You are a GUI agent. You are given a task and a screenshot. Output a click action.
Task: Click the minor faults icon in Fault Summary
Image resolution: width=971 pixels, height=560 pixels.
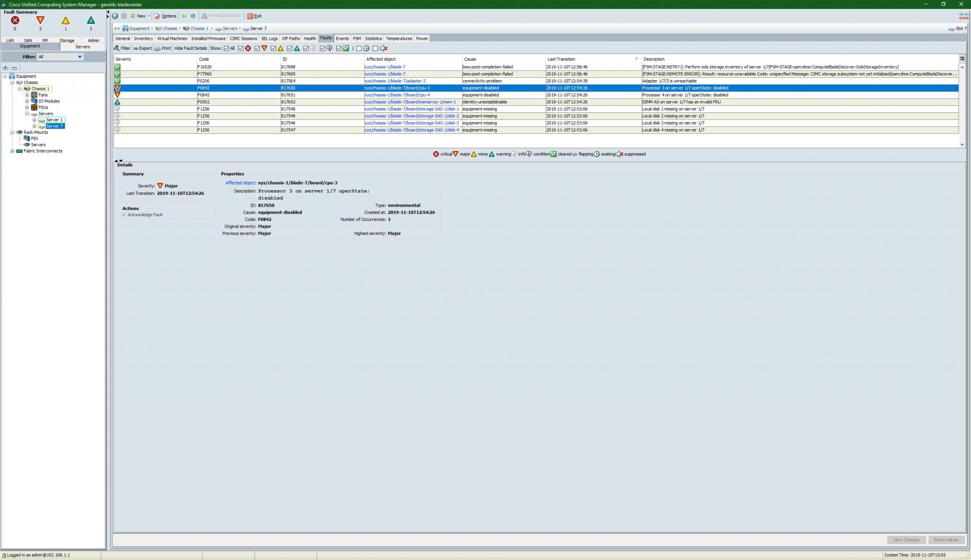[x=65, y=20]
